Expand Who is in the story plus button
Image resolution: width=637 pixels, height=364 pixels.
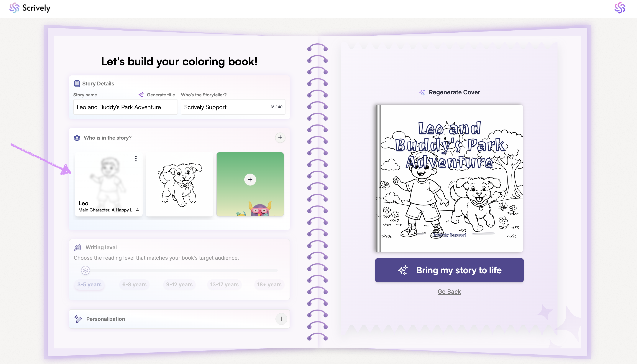280,138
